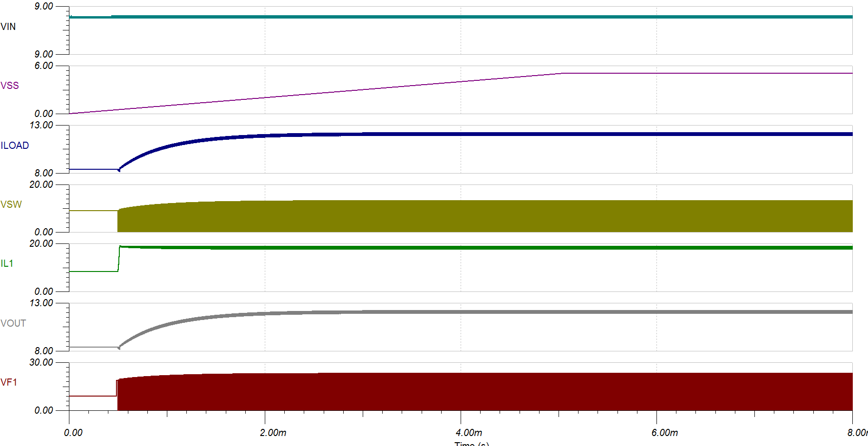Viewport: 868px width, 446px height.
Task: Click the 20.00 upper limit of IL1 axis
Action: coord(41,243)
